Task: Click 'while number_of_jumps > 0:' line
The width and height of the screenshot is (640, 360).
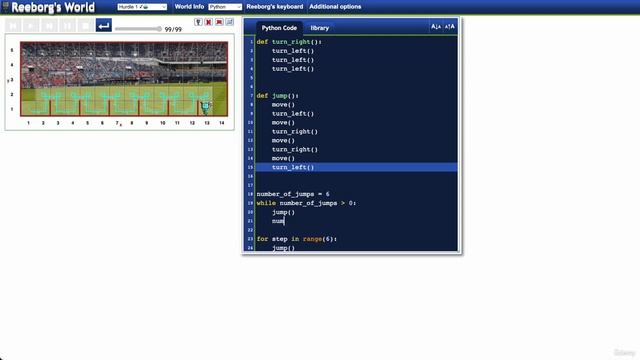Action: [306, 203]
